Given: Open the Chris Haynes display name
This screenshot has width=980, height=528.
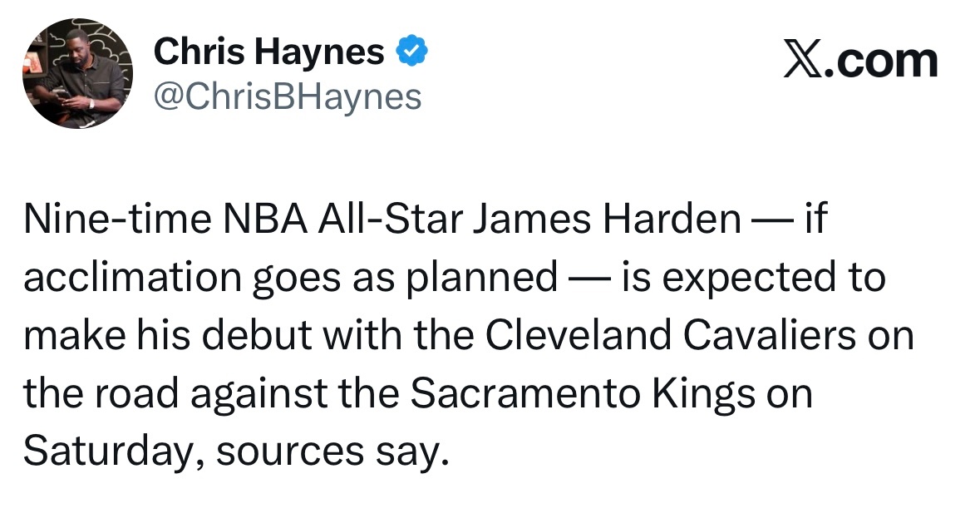Looking at the screenshot, I should click(269, 53).
